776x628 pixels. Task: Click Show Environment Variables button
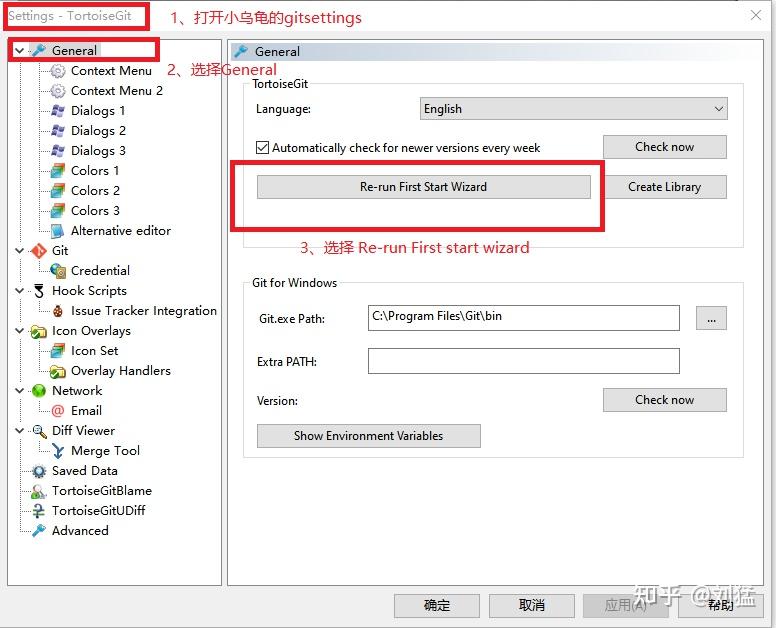369,436
